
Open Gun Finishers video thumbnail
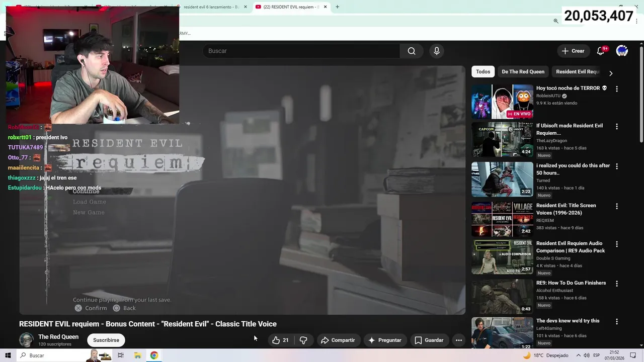(x=502, y=297)
